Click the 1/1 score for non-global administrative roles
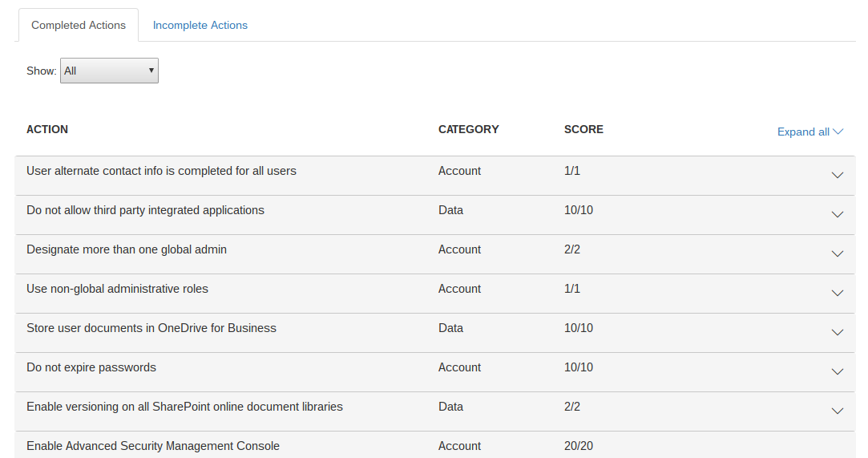Viewport: 868px width, 458px height. coord(571,289)
